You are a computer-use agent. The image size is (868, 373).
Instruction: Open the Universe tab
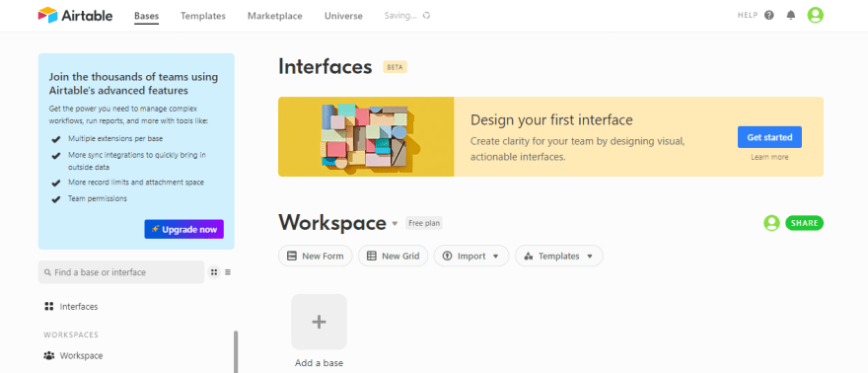pyautogui.click(x=343, y=16)
